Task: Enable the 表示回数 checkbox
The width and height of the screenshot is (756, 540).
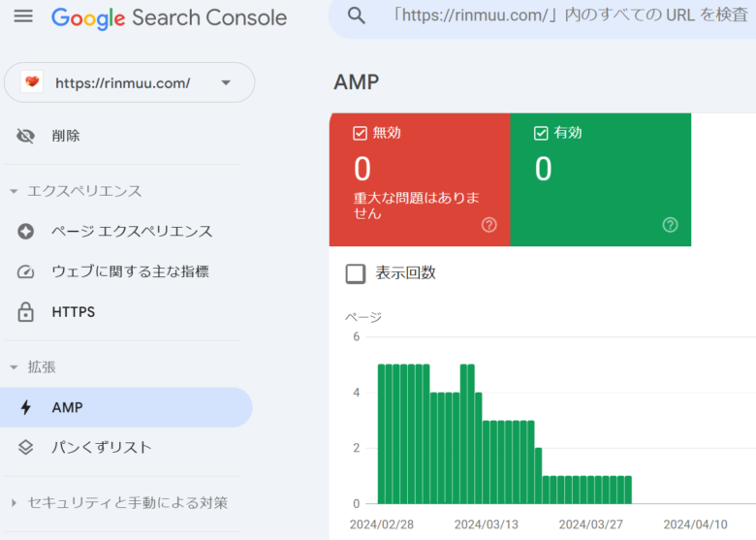Action: (x=356, y=273)
